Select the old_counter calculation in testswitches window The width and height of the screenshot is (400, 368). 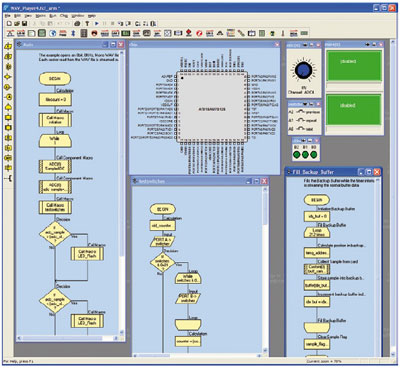[x=163, y=226]
